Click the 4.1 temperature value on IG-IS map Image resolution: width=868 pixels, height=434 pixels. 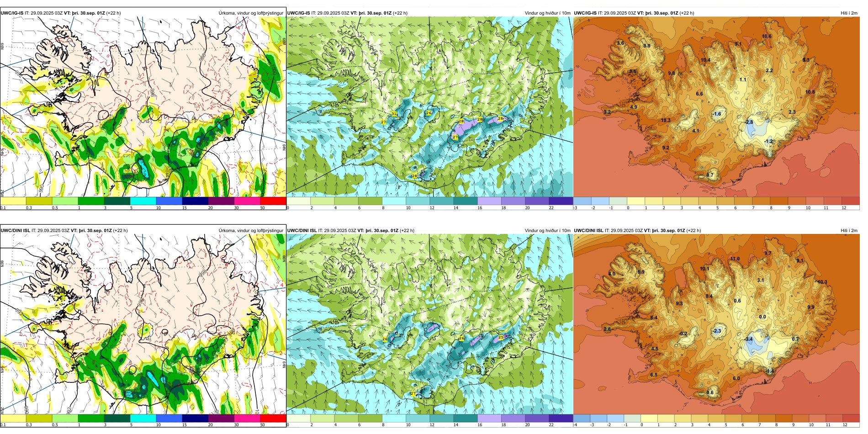(x=696, y=131)
